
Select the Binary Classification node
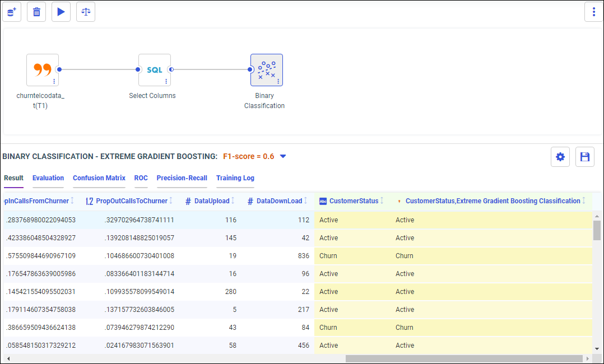pos(266,70)
